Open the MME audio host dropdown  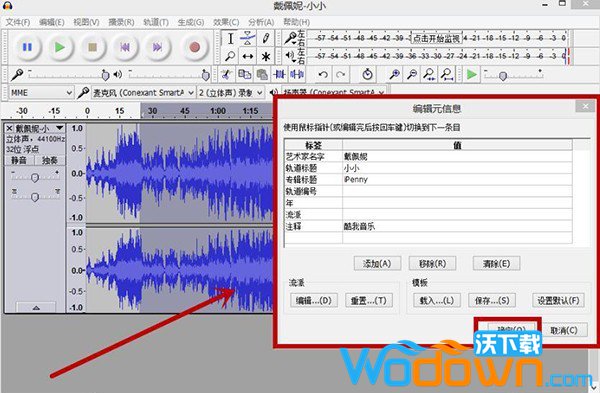click(x=41, y=93)
